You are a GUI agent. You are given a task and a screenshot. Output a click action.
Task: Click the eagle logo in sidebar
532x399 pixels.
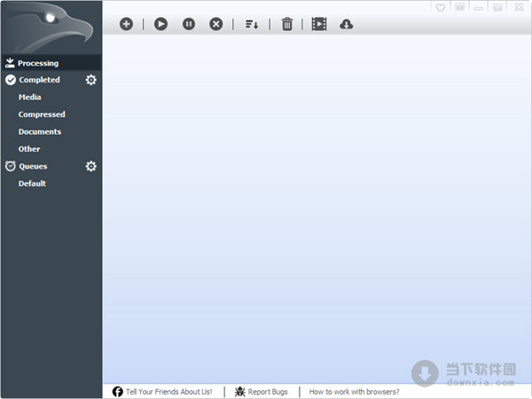(51, 27)
